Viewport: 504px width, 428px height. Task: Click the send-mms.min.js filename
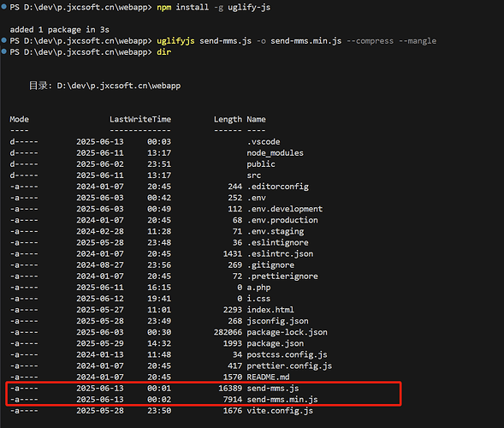282,400
